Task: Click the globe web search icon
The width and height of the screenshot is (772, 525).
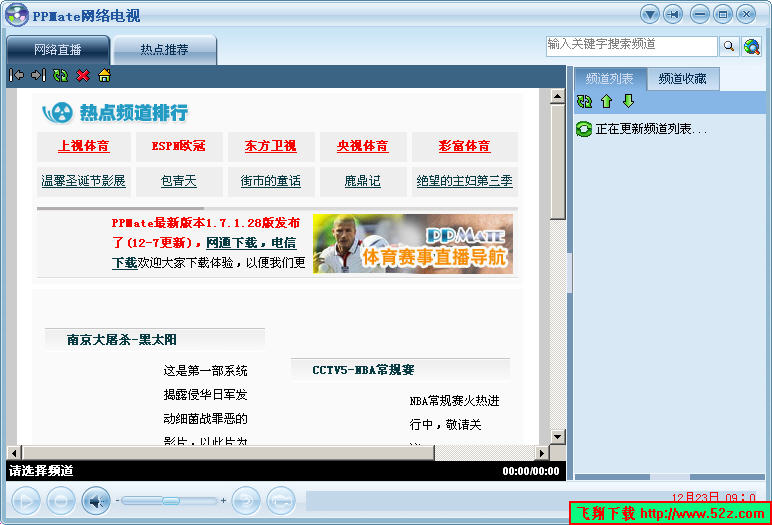Action: point(752,46)
